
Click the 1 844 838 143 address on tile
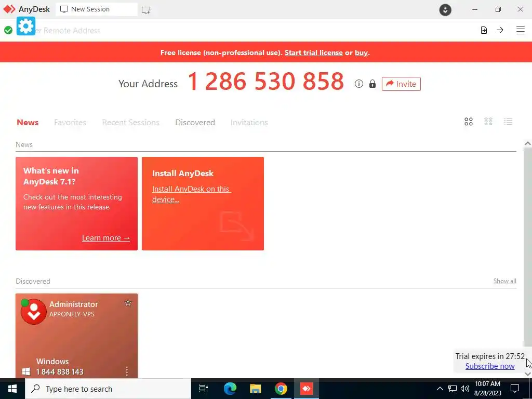pos(60,372)
